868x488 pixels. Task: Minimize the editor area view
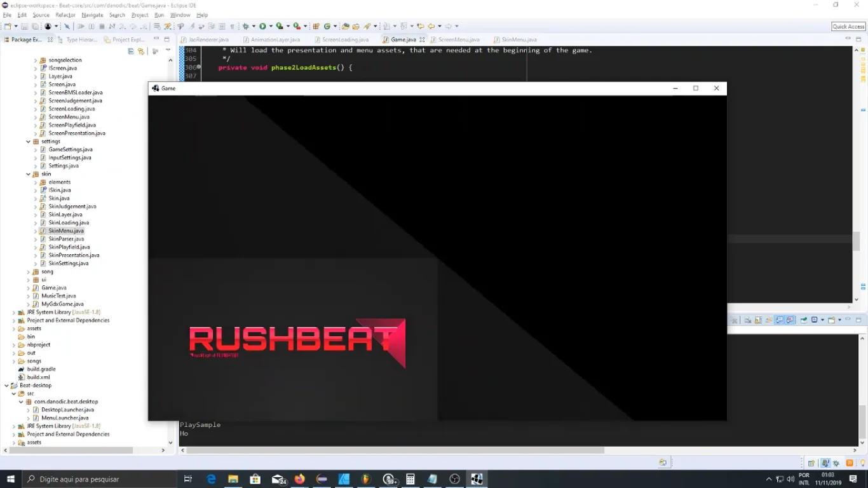click(848, 39)
